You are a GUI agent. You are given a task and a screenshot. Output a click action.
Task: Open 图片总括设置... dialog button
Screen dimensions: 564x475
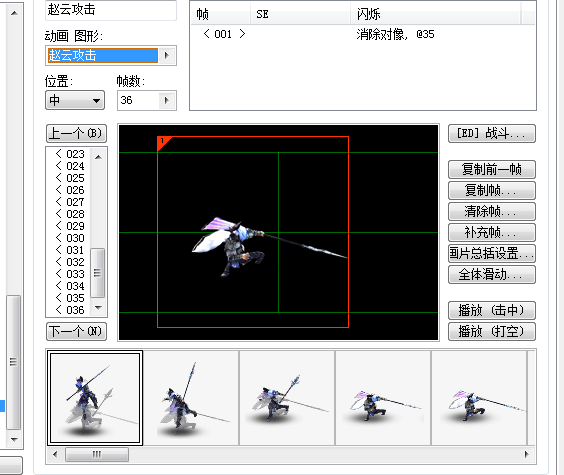point(492,254)
